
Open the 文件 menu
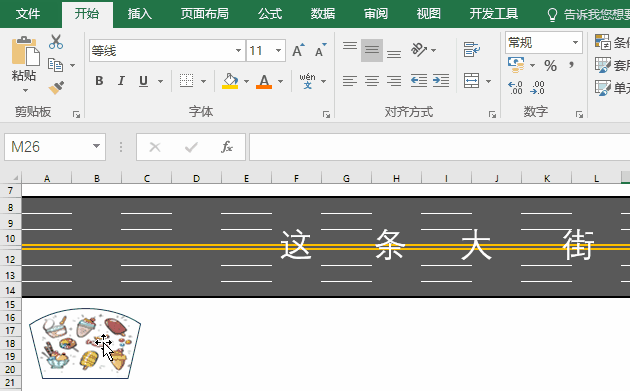pos(28,14)
